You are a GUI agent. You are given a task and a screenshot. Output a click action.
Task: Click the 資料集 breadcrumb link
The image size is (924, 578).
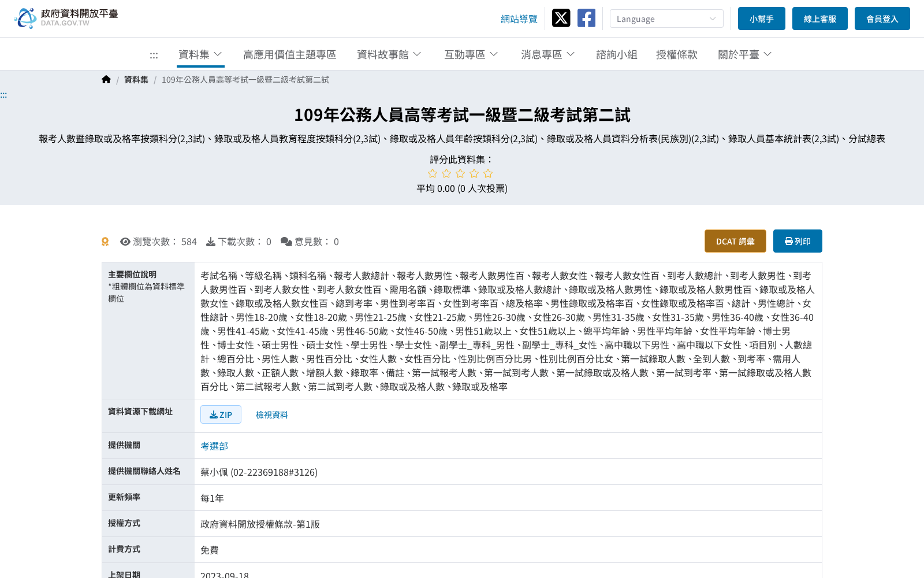[136, 80]
